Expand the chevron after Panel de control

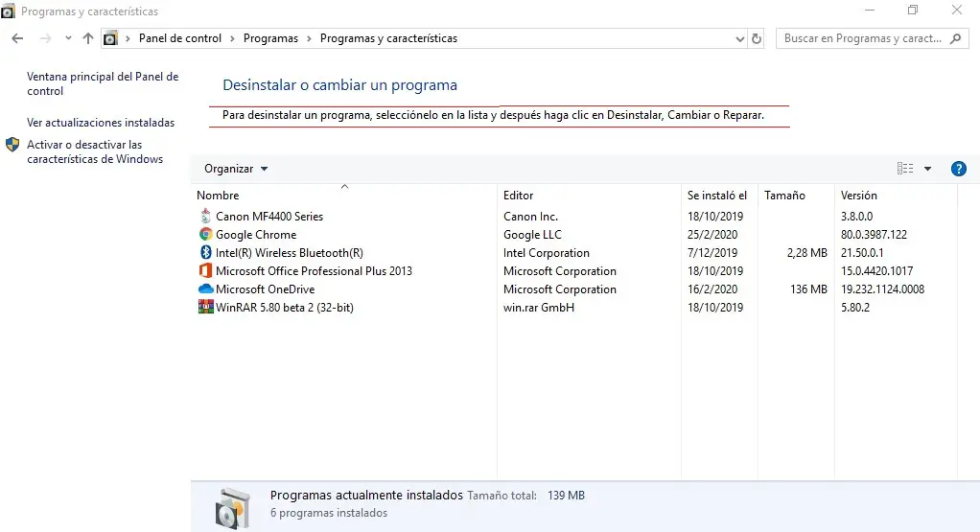tap(232, 38)
